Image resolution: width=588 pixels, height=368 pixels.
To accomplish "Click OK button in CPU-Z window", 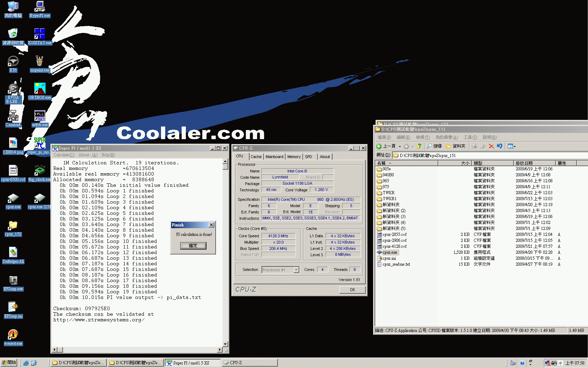I will click(352, 289).
